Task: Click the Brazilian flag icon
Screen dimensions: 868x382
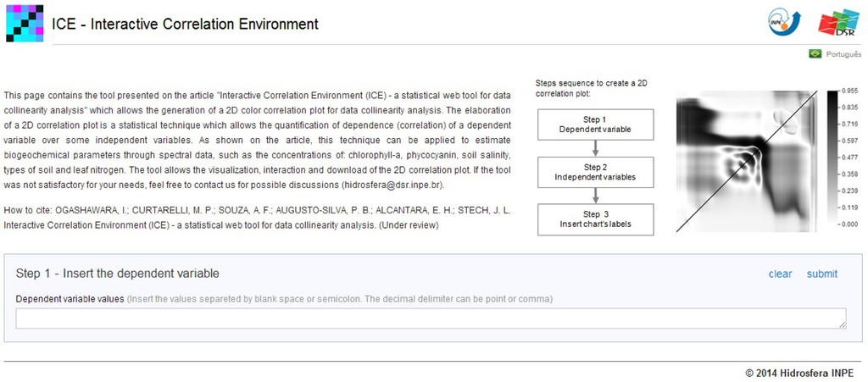Action: click(815, 53)
